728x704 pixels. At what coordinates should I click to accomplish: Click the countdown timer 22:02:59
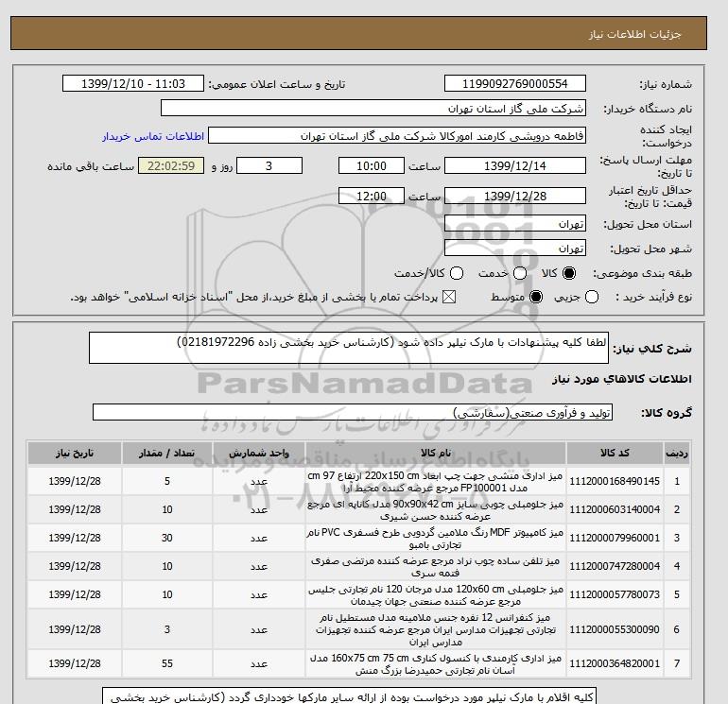tap(171, 165)
